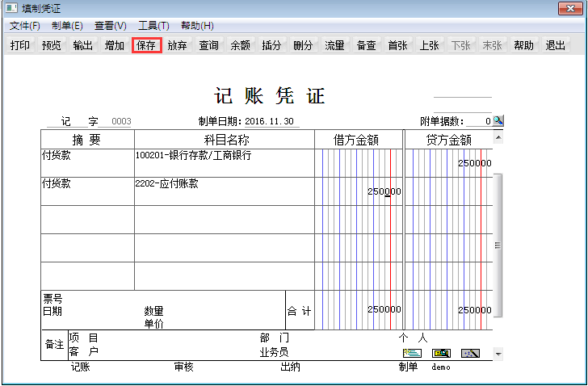Click the 流量 button
588x386 pixels.
(334, 45)
